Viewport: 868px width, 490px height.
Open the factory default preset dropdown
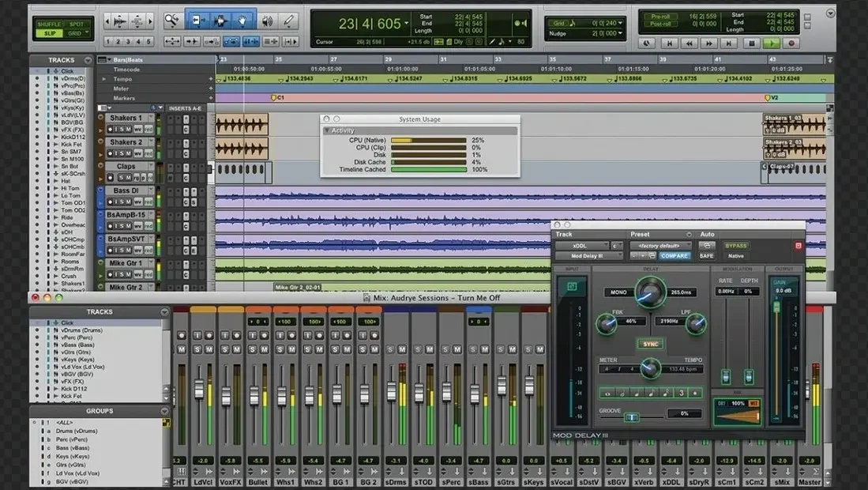pos(660,246)
